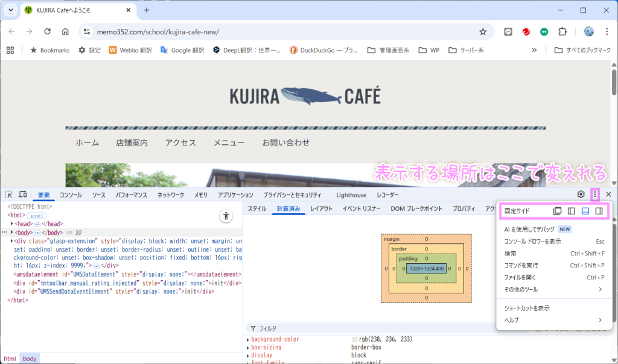The width and height of the screenshot is (618, 364).
Task: Expand the background-color computed property
Action: pos(248,339)
